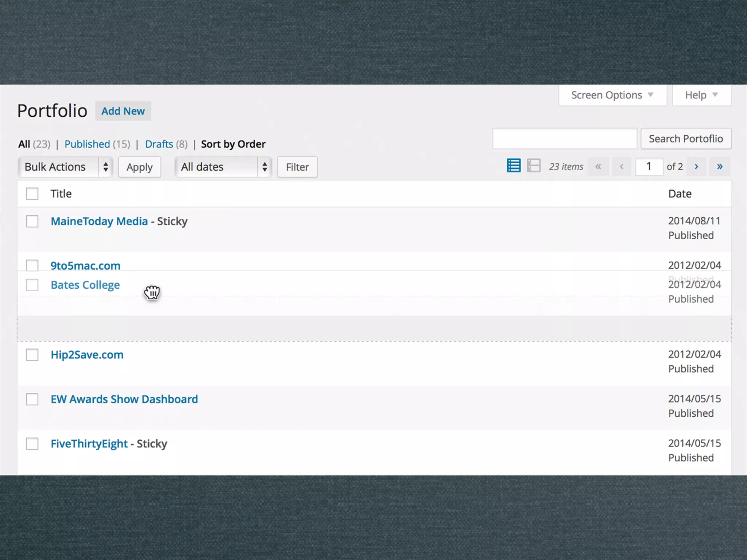The image size is (747, 560).
Task: Switch to excerpt view icon
Action: (534, 166)
